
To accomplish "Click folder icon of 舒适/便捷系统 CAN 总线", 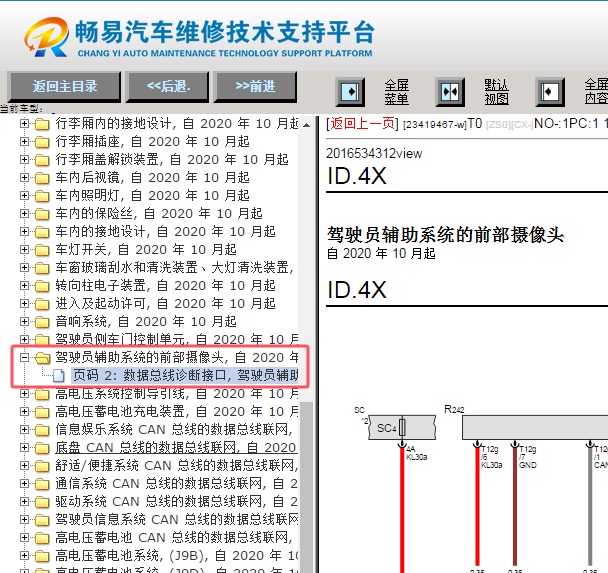I will click(42, 466).
